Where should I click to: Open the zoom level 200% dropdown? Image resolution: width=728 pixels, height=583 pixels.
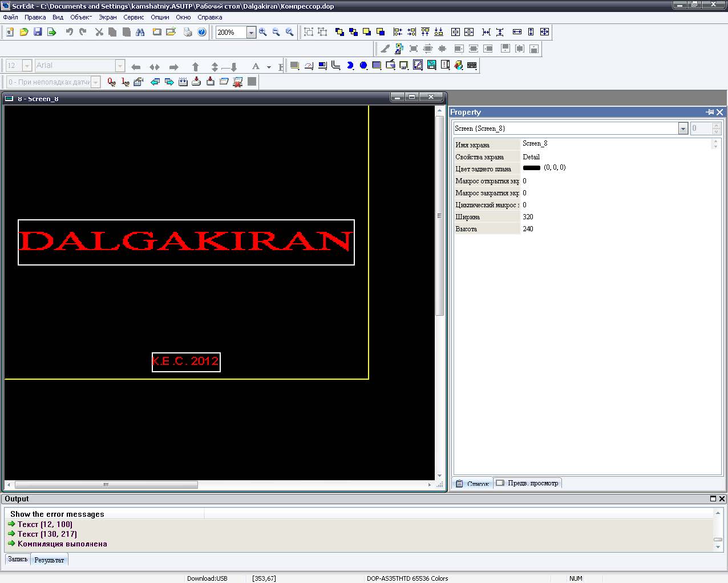251,33
